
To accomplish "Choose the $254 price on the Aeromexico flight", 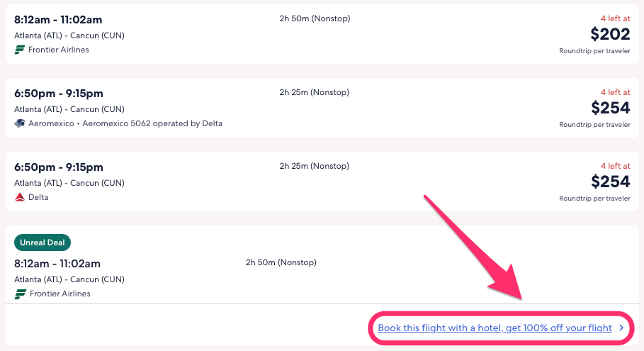I will click(610, 108).
